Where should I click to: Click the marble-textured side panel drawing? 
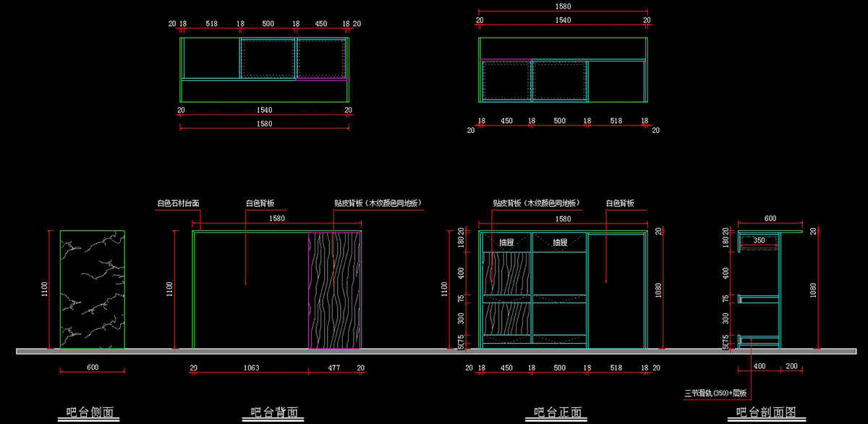coord(92,289)
